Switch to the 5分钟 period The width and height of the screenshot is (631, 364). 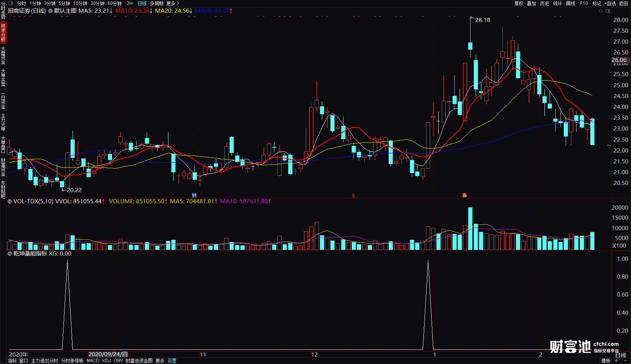pyautogui.click(x=64, y=3)
